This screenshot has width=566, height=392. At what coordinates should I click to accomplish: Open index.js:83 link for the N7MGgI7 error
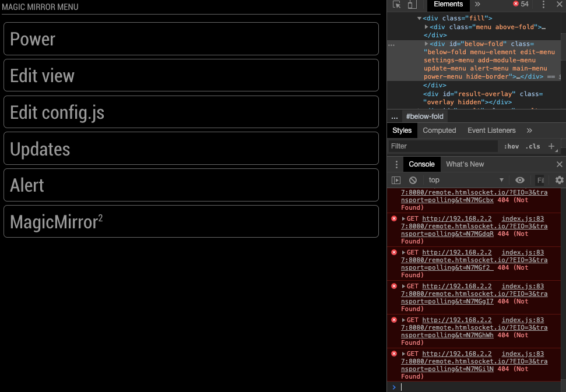coord(523,287)
